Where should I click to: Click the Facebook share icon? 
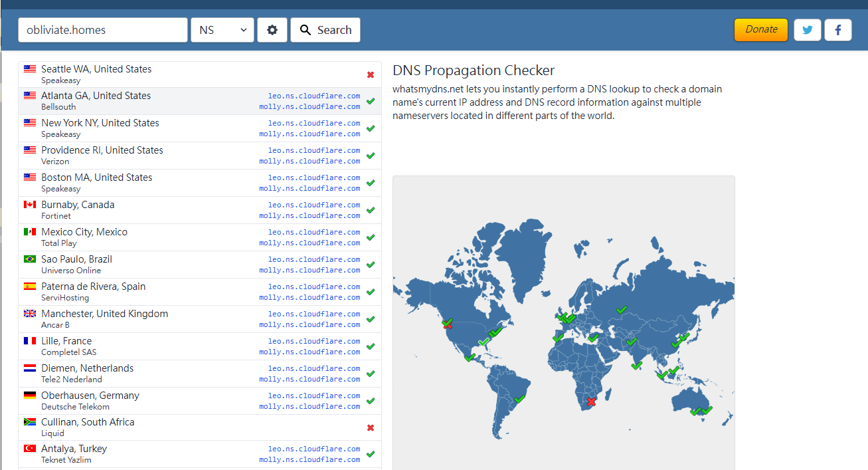pyautogui.click(x=837, y=30)
